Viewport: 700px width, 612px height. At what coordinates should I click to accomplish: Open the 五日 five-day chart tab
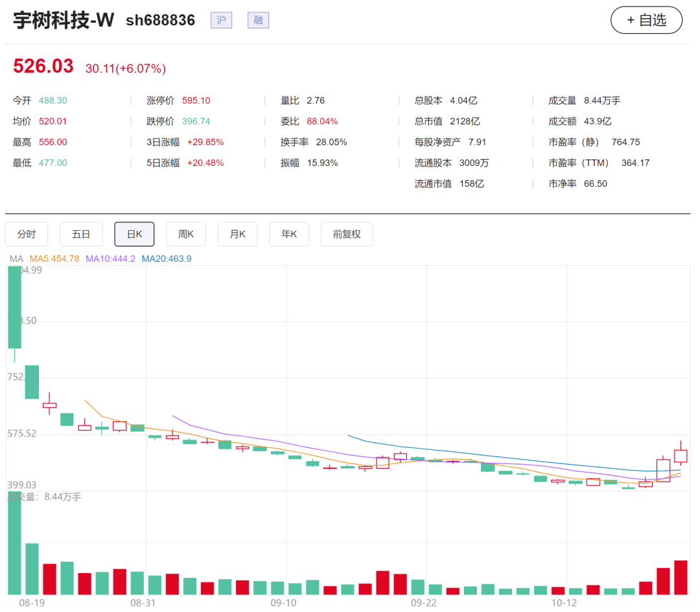81,234
